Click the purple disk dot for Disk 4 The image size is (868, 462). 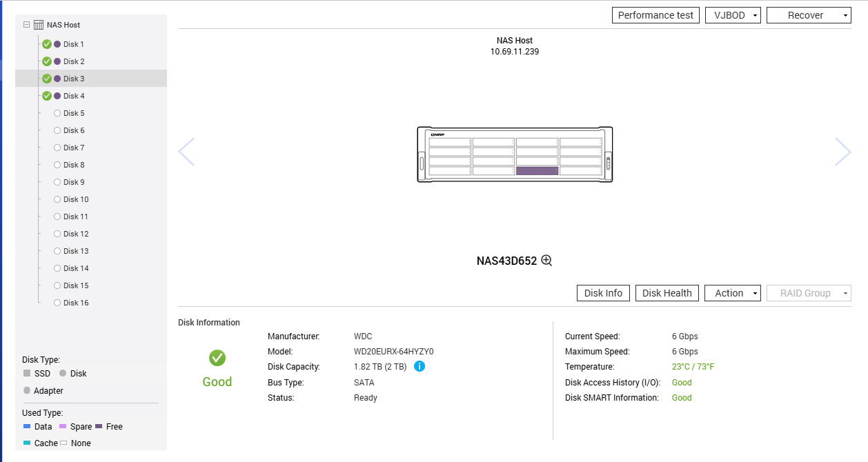point(57,96)
